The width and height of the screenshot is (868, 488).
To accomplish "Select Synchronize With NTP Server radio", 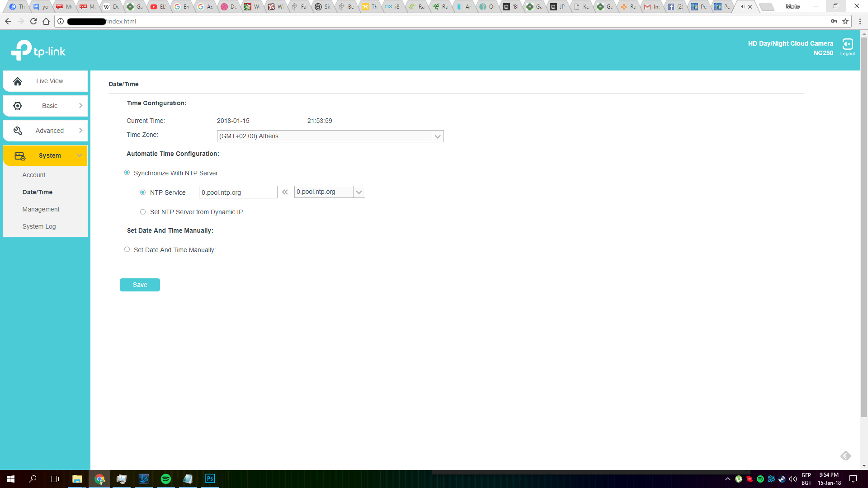I will [127, 173].
